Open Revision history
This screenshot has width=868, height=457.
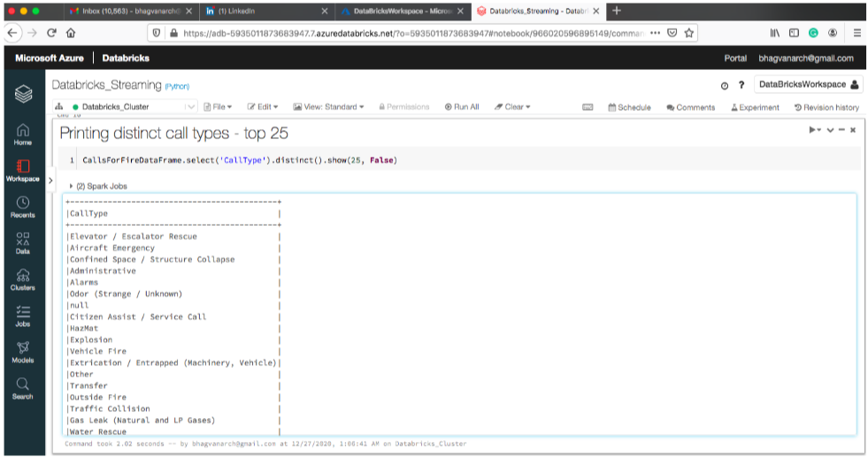point(826,107)
